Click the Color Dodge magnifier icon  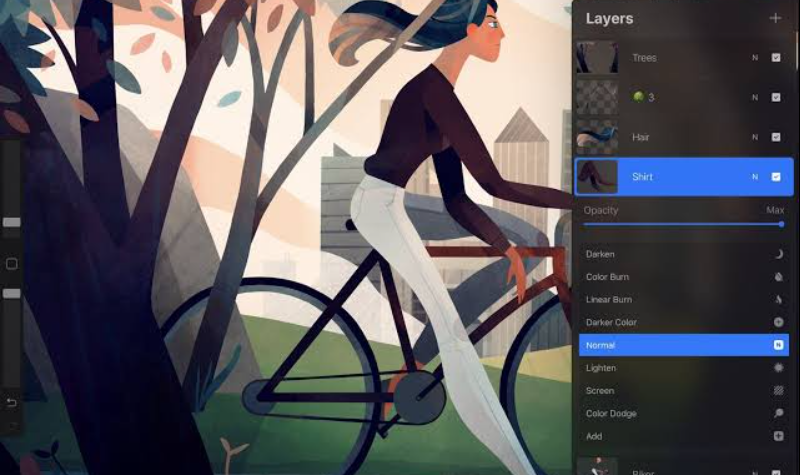pos(778,414)
